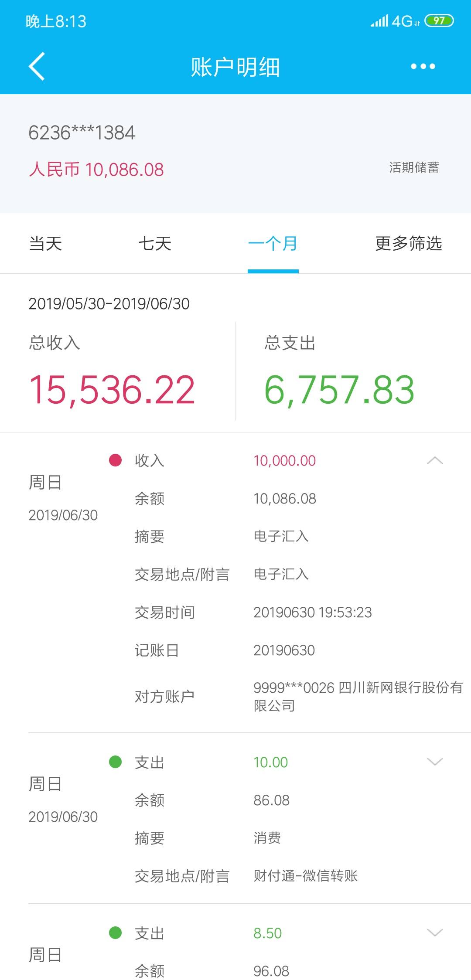471x980 pixels.
Task: Tap account number 6236***1384
Action: tap(82, 133)
